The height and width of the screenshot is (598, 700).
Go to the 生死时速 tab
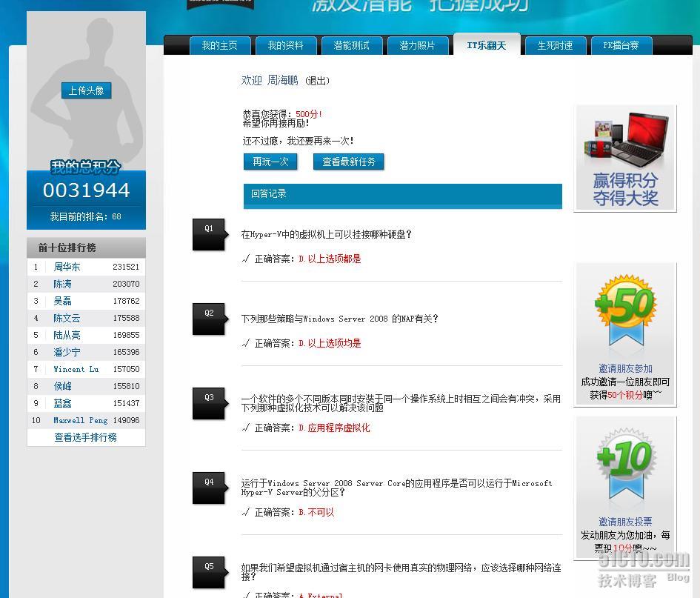tap(556, 45)
